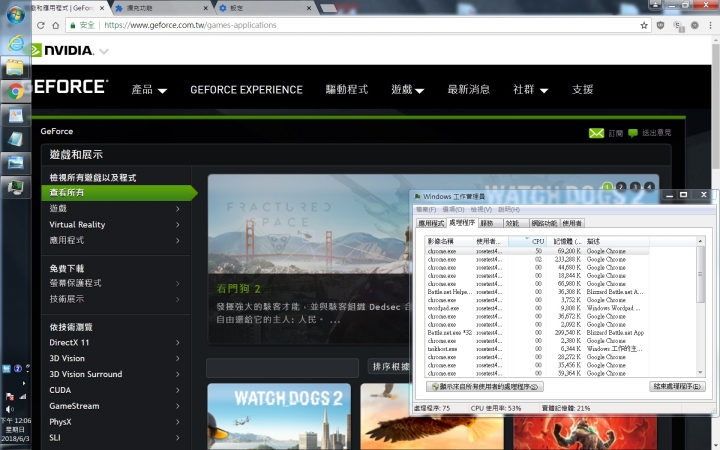This screenshot has height=450, width=720.
Task: Select 查看所有 in the sidebar
Action: 119,192
